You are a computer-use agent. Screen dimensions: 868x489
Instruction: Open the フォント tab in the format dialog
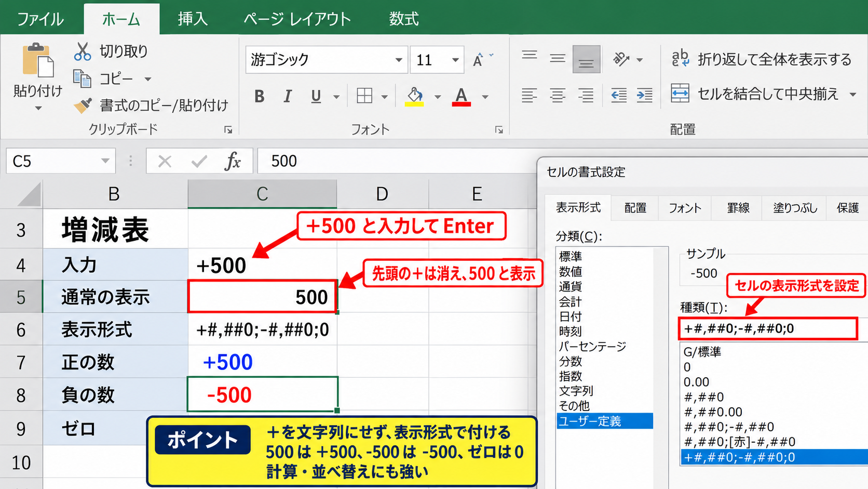(x=685, y=208)
